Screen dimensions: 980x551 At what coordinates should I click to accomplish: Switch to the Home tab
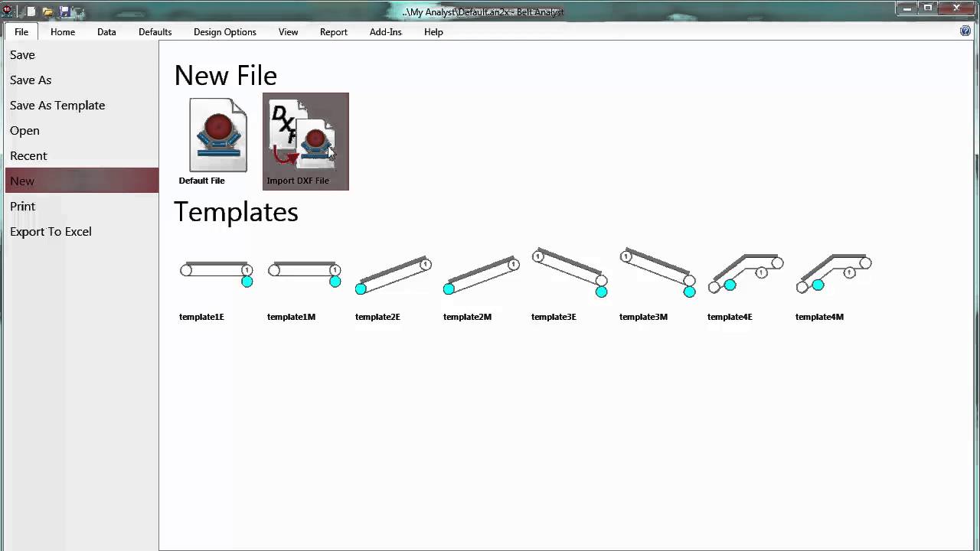click(63, 32)
